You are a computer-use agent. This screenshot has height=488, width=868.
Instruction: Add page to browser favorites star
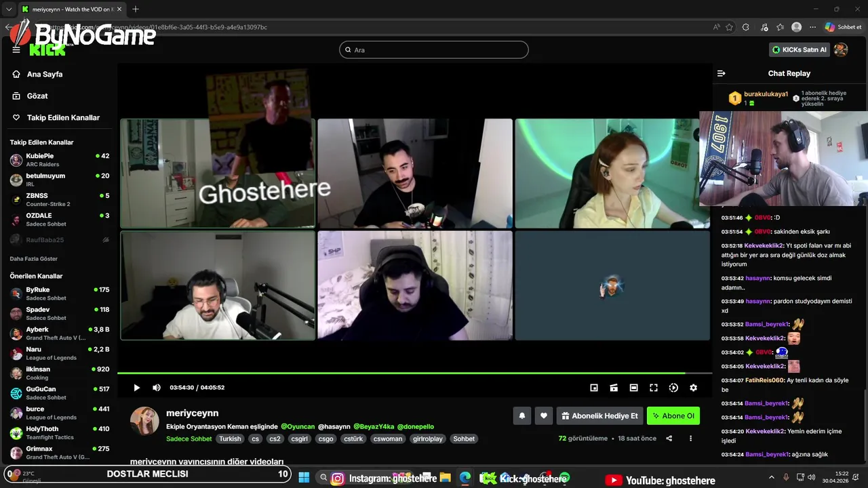730,27
